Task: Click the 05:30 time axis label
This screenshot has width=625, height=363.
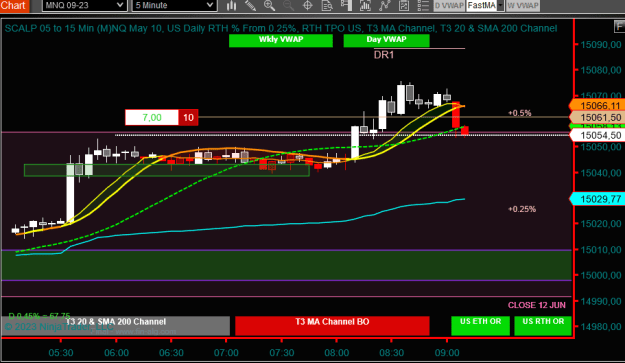Action: [x=61, y=353]
